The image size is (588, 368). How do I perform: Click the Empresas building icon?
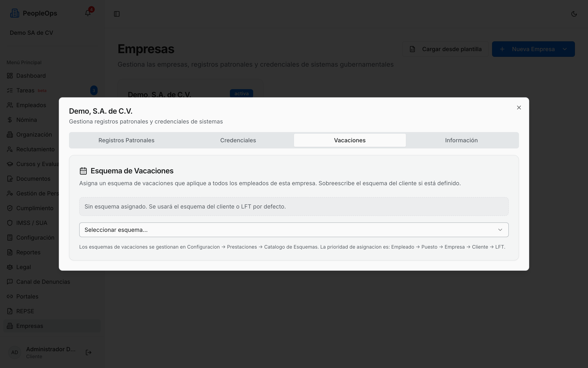coord(10,326)
